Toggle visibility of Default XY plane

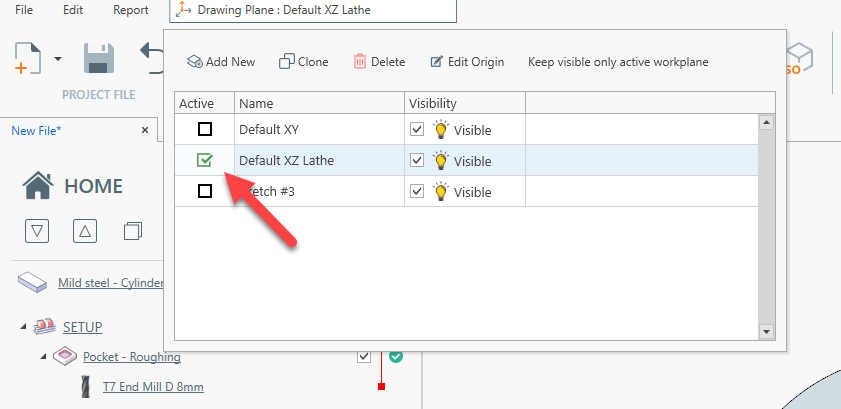click(418, 130)
